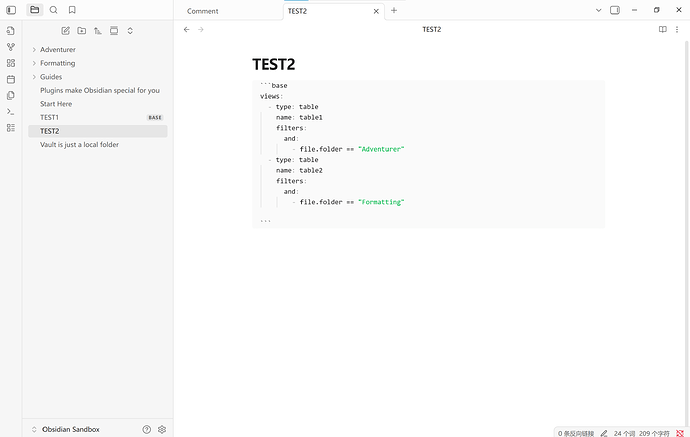Open the TEST1 base file
The height and width of the screenshot is (437, 690).
pyautogui.click(x=50, y=117)
